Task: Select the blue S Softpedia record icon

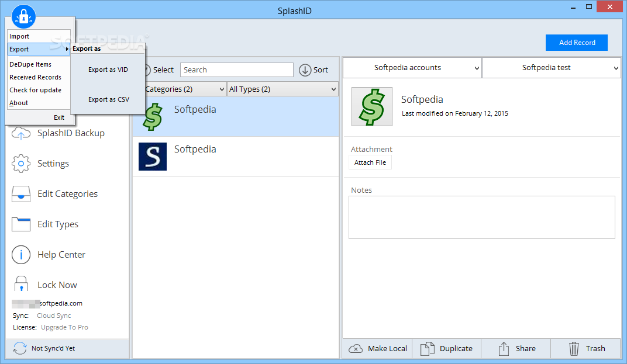Action: [152, 156]
